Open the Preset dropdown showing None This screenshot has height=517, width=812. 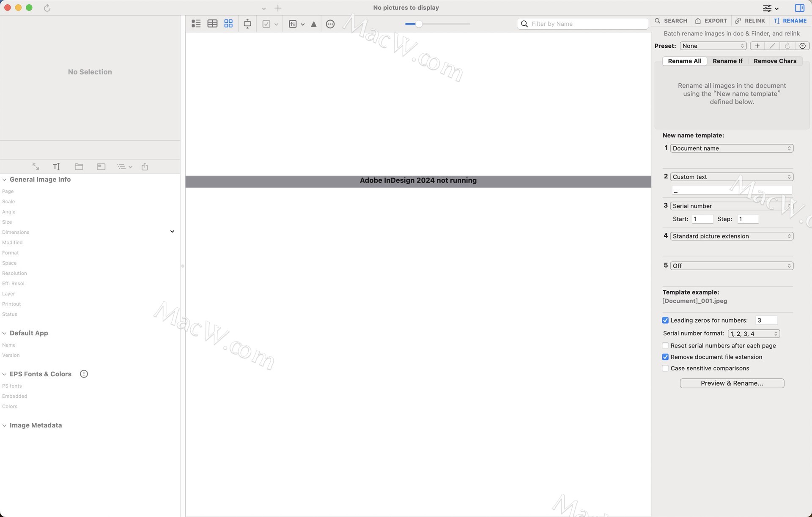(x=713, y=46)
